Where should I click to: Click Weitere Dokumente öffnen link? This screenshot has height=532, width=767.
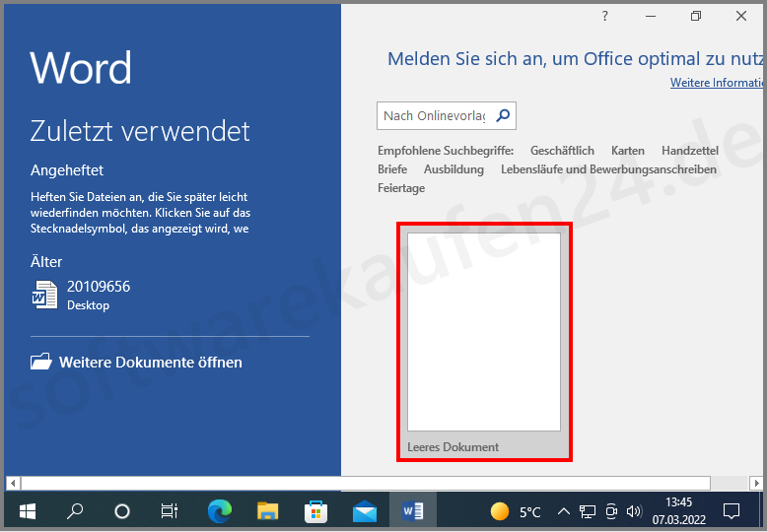coord(150,363)
